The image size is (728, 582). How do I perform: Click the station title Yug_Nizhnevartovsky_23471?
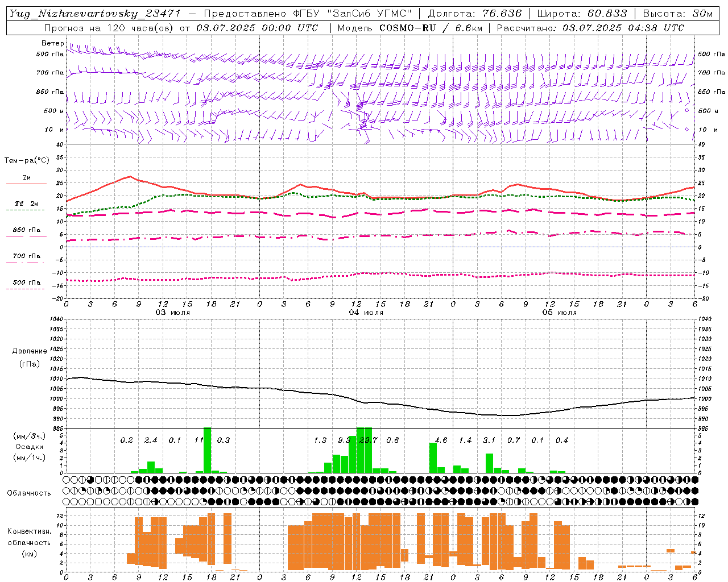coord(95,14)
